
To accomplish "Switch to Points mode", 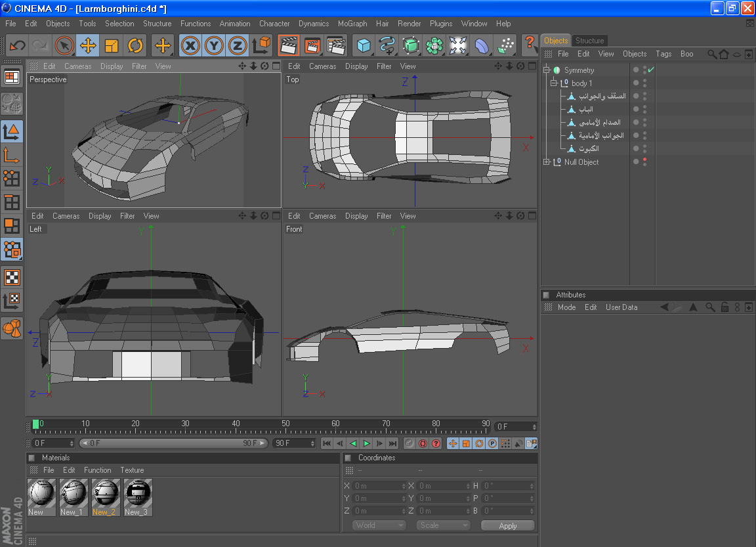I will pyautogui.click(x=12, y=179).
